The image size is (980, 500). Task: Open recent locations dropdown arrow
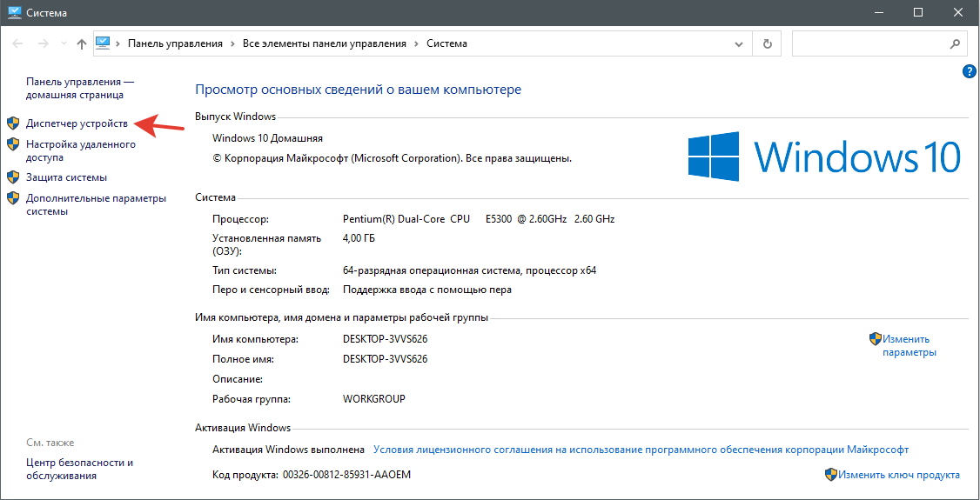pyautogui.click(x=63, y=43)
